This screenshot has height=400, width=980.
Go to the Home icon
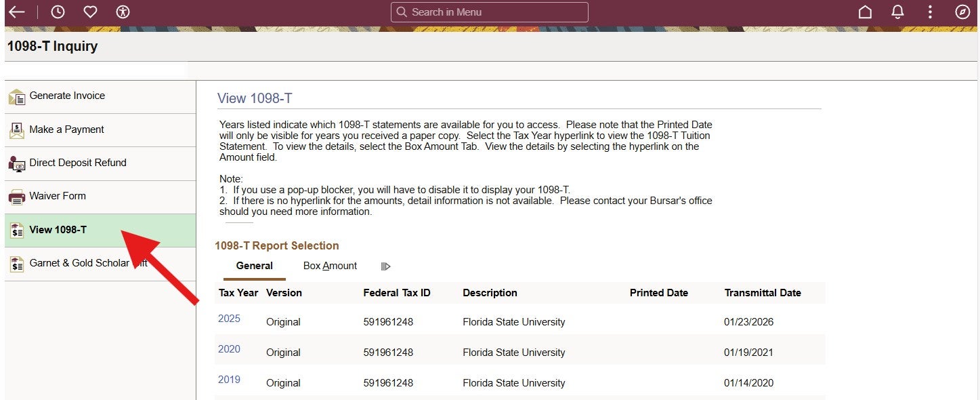click(x=865, y=12)
